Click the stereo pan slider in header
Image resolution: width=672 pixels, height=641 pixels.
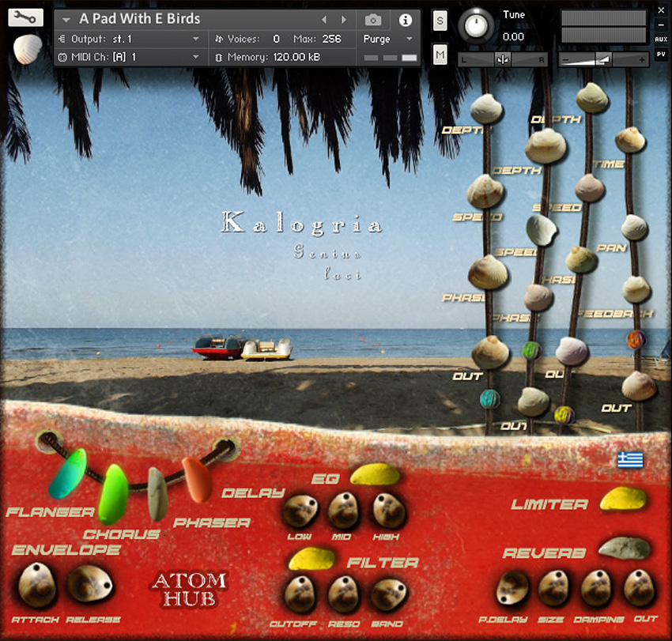tap(503, 59)
